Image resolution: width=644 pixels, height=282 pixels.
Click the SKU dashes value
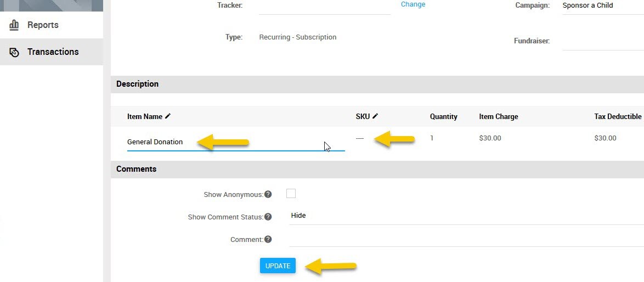click(360, 138)
